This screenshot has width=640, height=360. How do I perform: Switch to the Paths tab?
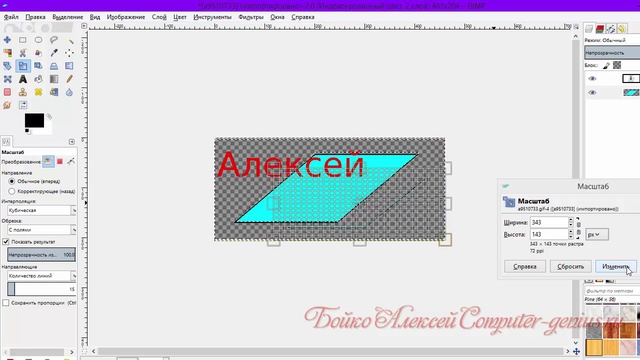611,29
